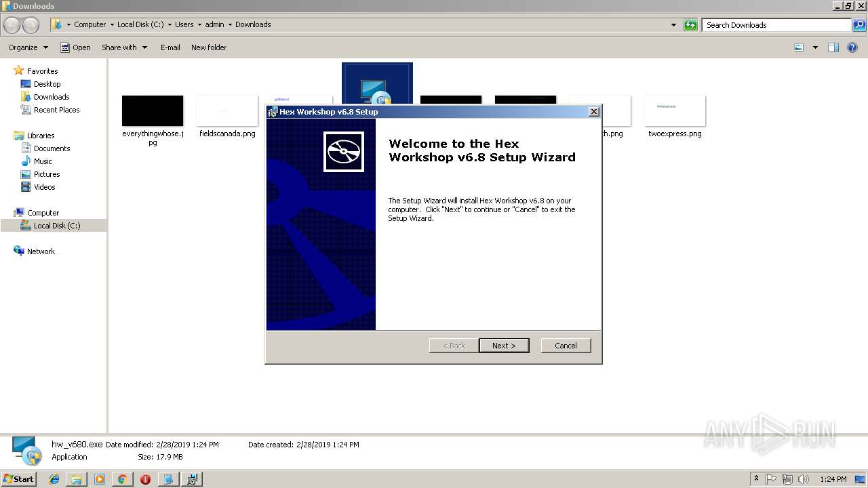
Task: Go back using Explorer back arrow
Action: click(12, 25)
